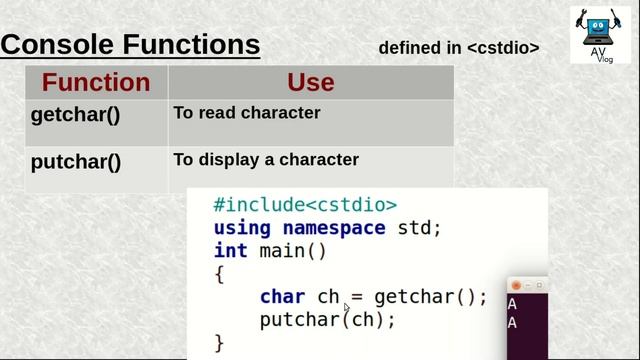Click the 'defined in <cstdio>' text
This screenshot has width=640, height=360.
tap(459, 48)
